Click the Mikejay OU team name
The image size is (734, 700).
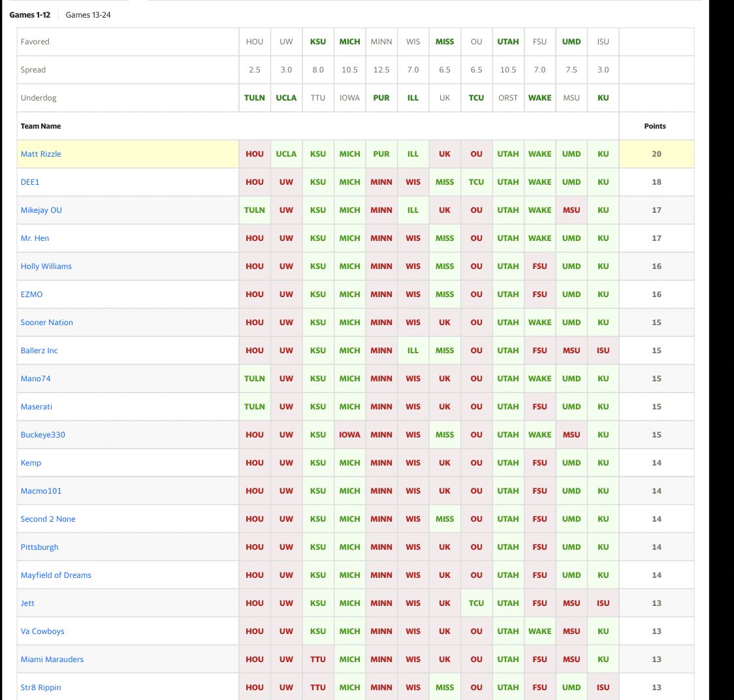[x=41, y=210]
